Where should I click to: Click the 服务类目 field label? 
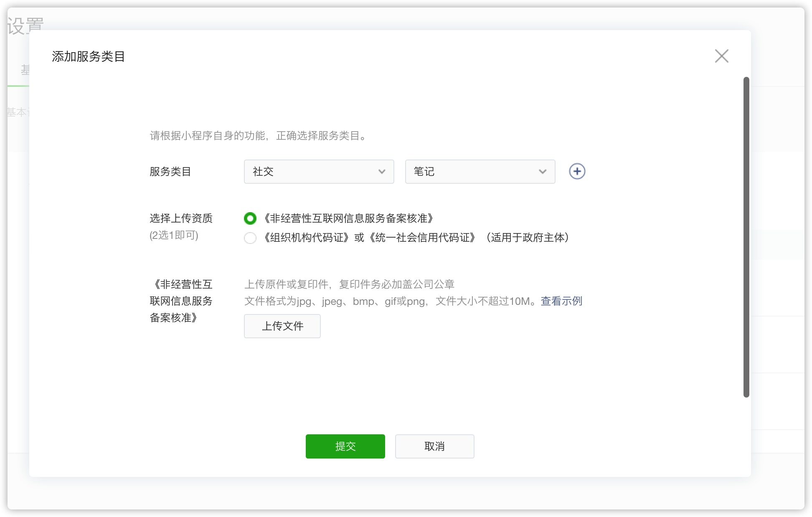click(x=170, y=172)
